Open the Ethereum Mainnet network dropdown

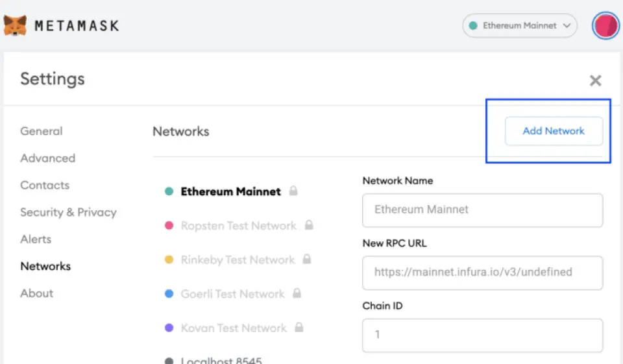pos(519,26)
